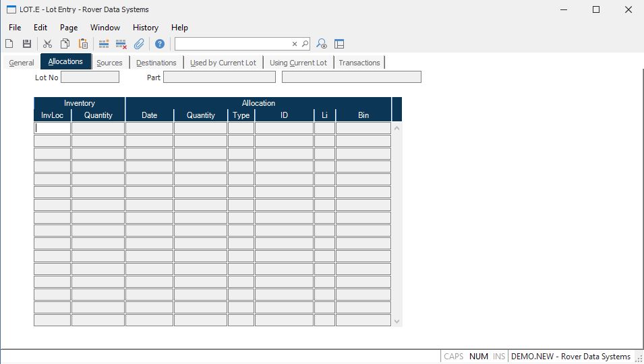Click the Delete row icon
644x364 pixels.
click(x=121, y=44)
